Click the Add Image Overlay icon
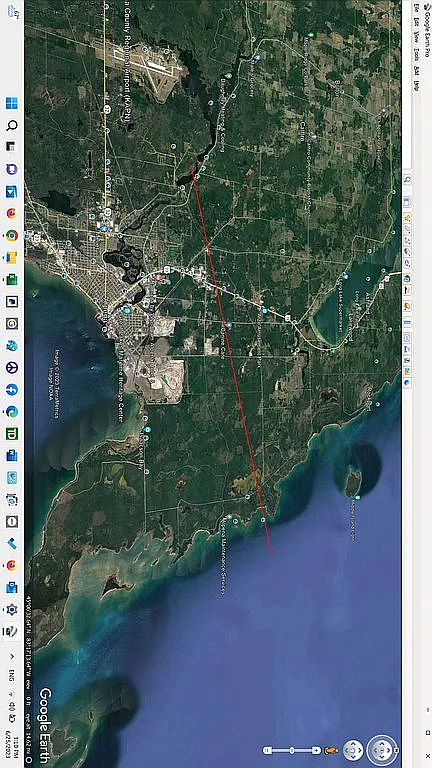The width and height of the screenshot is (432, 768). click(x=407, y=251)
